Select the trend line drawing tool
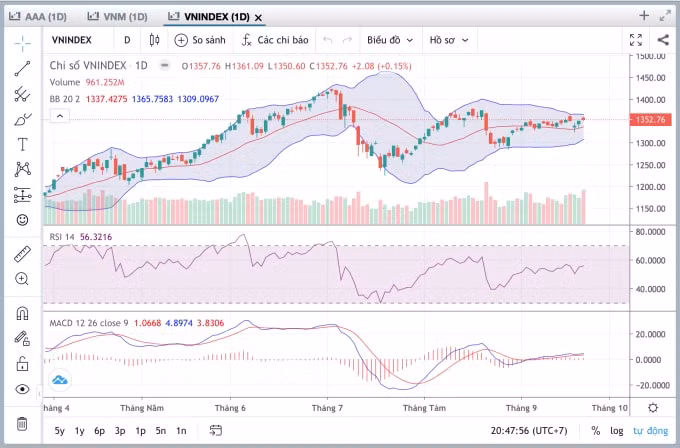The height and width of the screenshot is (448, 680). [22, 69]
